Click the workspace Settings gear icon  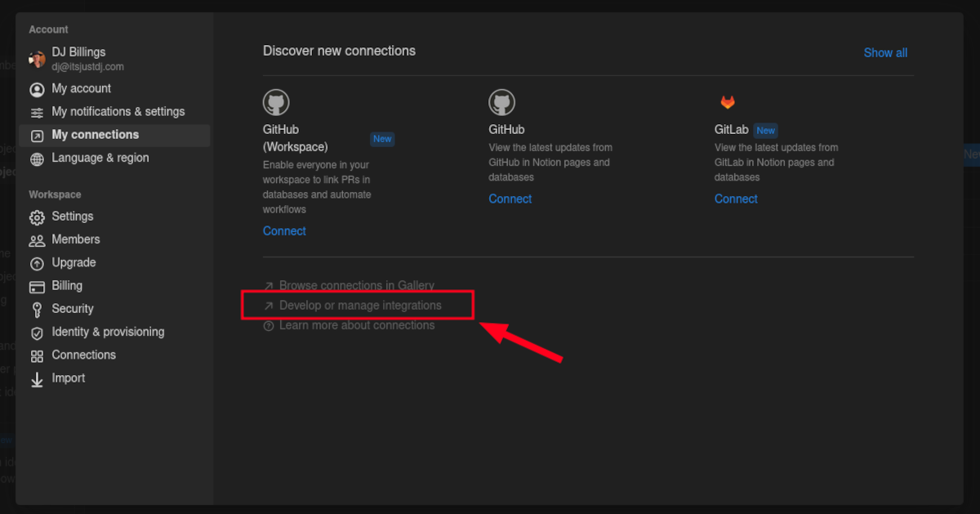point(37,217)
